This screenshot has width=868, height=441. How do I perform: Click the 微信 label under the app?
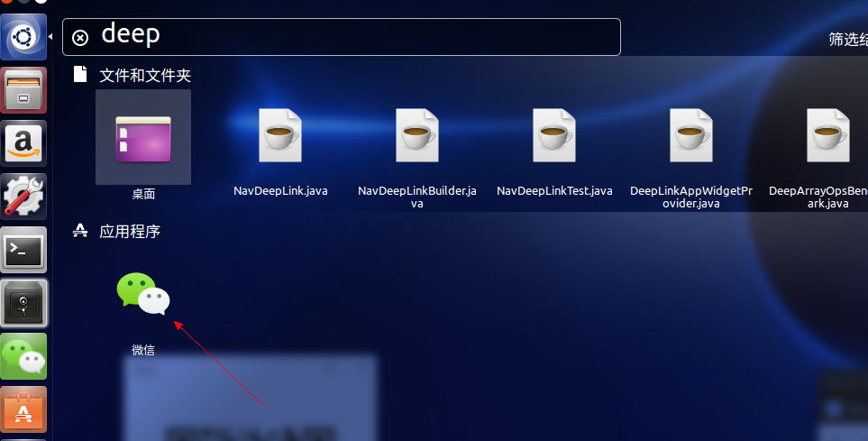tap(143, 350)
